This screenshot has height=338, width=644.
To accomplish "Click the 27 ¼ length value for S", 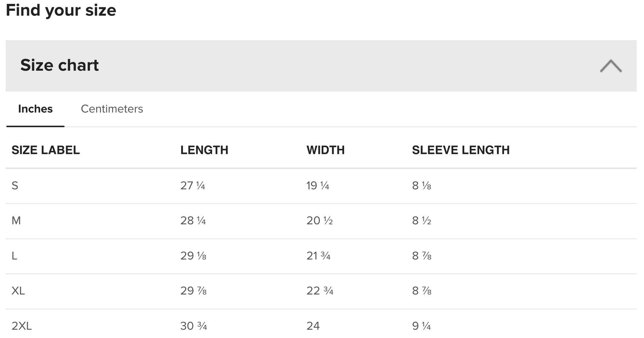I will 193,186.
